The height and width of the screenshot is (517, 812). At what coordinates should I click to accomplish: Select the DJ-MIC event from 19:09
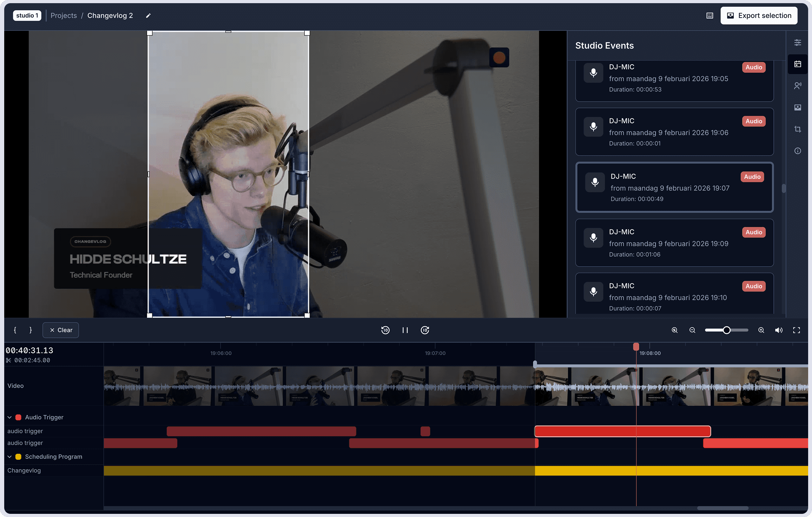674,243
